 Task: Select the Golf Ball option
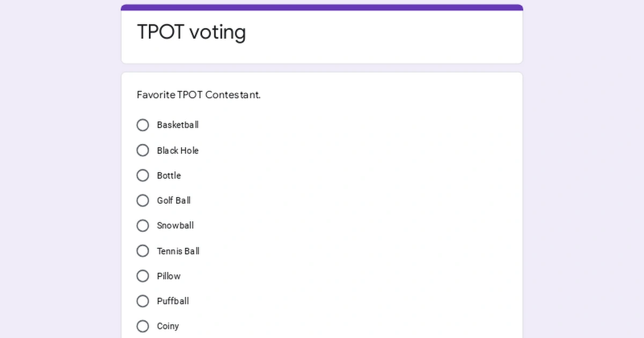pyautogui.click(x=142, y=201)
